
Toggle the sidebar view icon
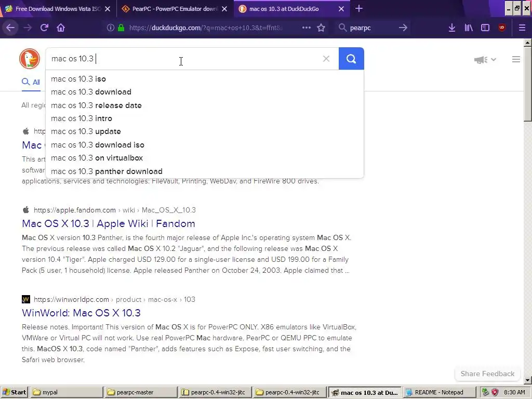click(x=485, y=28)
